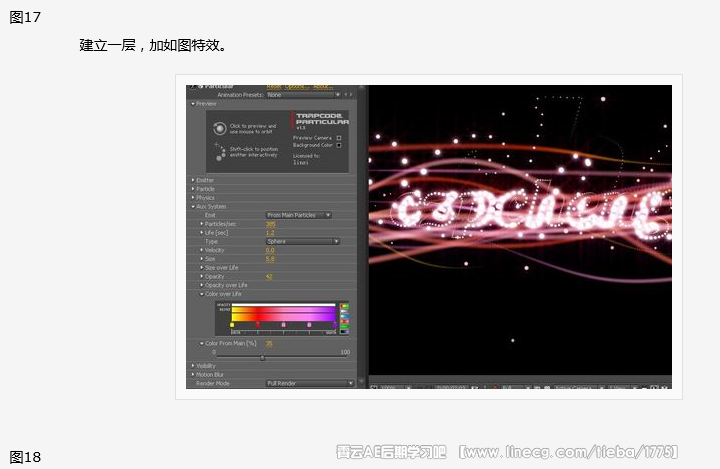Select the black-to-blue gradient preset at the bottom
Viewport: 720px width, 469px height.
[x=344, y=331]
